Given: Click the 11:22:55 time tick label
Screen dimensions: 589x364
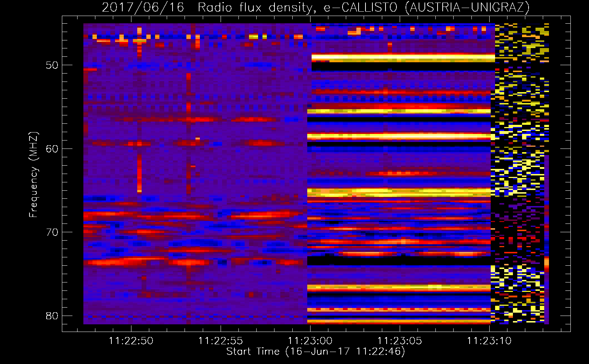Looking at the screenshot, I should point(221,341).
